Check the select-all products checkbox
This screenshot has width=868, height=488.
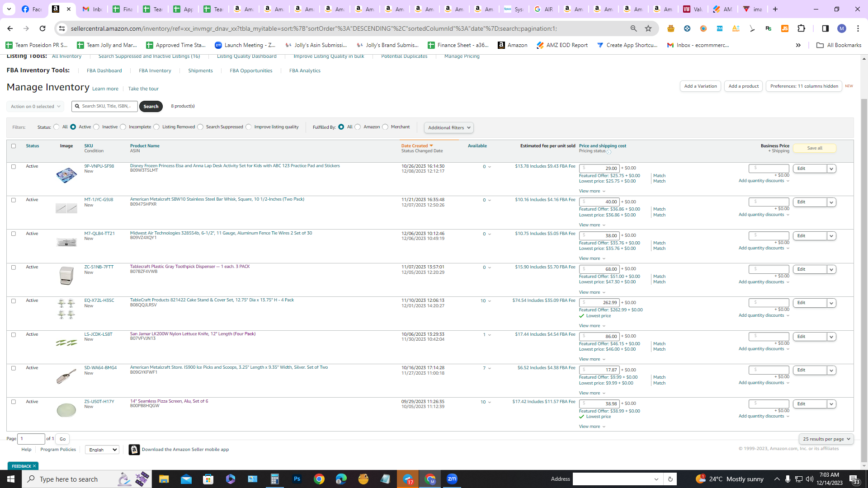[x=14, y=146]
